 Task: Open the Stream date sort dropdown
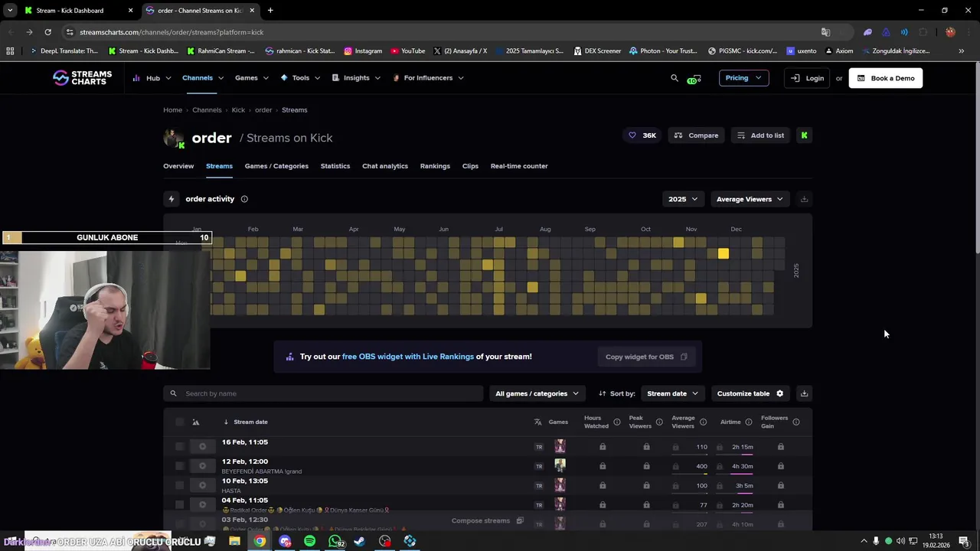pos(672,393)
